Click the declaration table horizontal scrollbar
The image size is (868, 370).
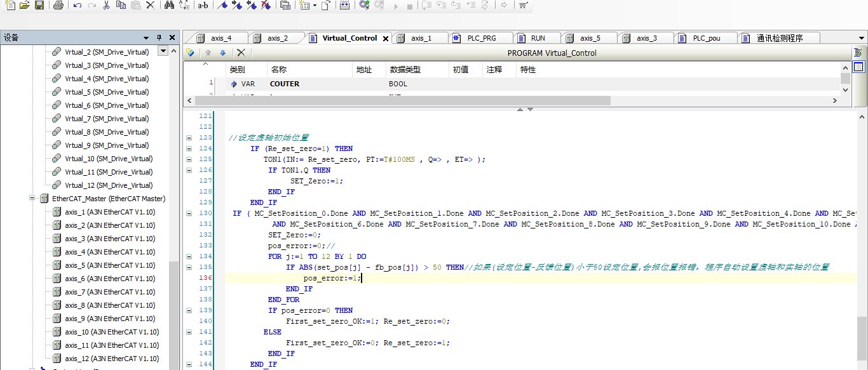pyautogui.click(x=403, y=100)
